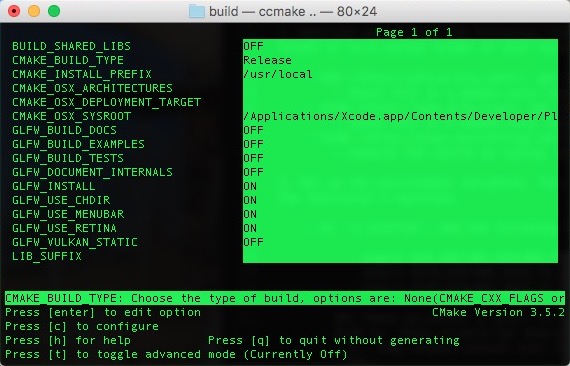
Task: Click the folder icon in the title bar
Action: (197, 11)
